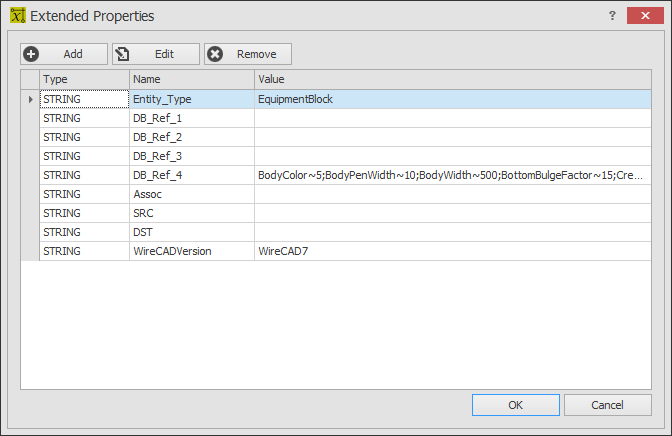Select the WireCAD7 value cell
The width and height of the screenshot is (672, 436).
pos(453,251)
